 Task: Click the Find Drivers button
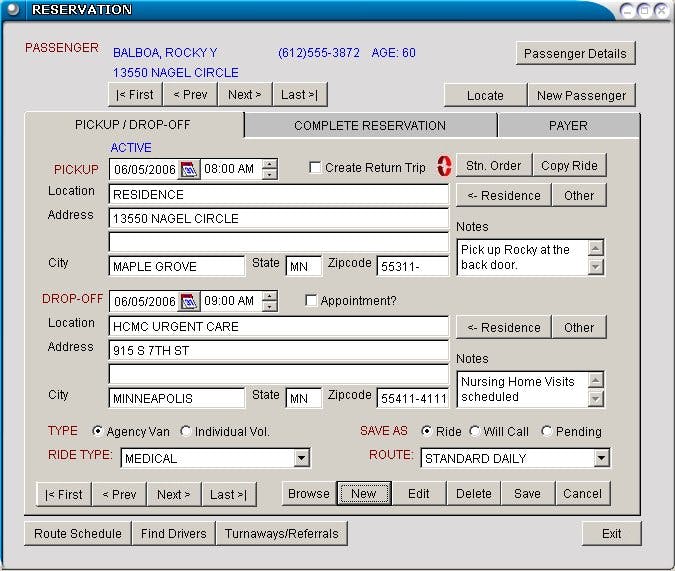[174, 534]
